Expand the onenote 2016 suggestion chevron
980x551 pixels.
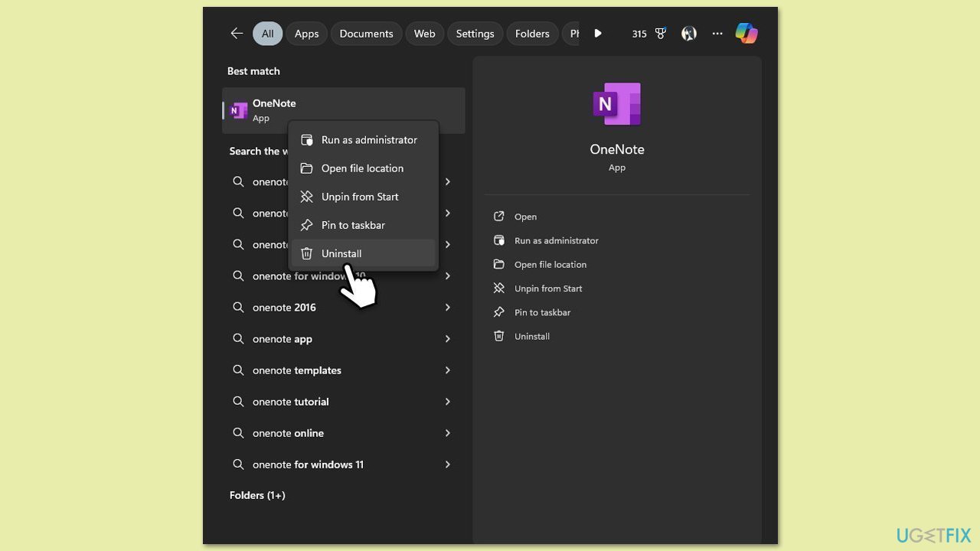click(x=448, y=308)
